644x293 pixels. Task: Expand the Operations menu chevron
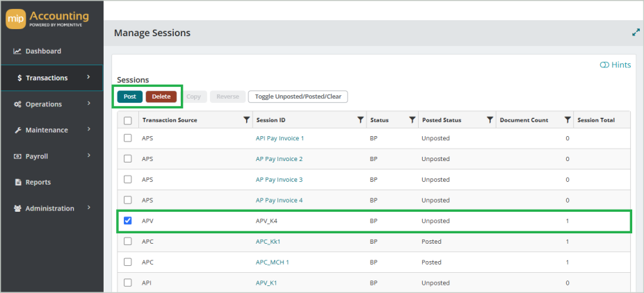click(x=89, y=103)
